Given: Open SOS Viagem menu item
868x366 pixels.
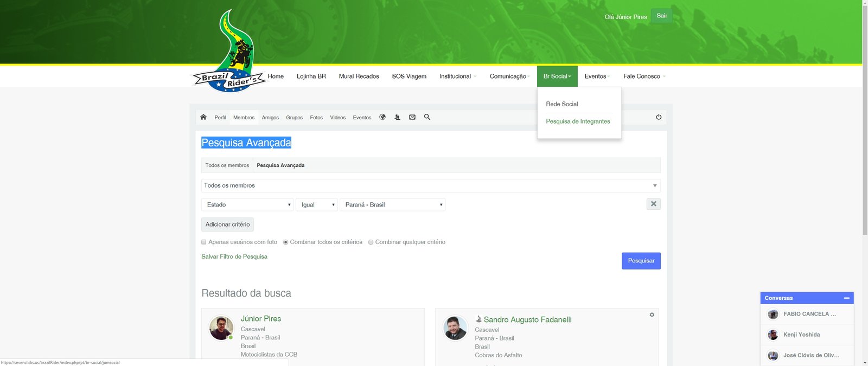Looking at the screenshot, I should [409, 76].
